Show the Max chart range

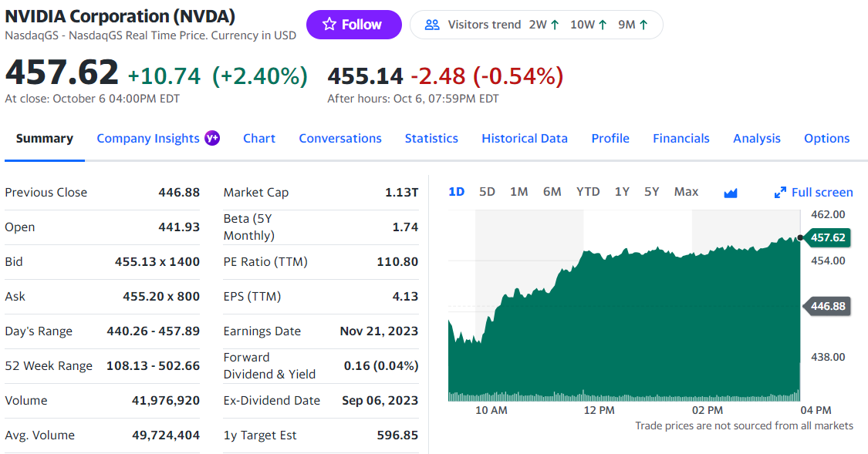pos(686,192)
